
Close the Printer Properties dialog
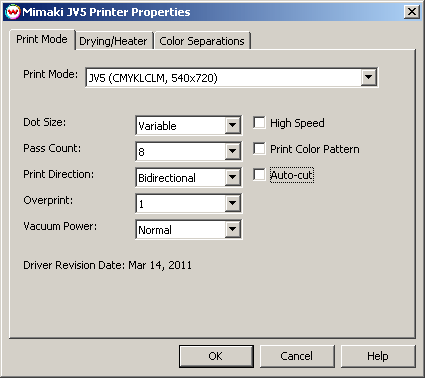(x=412, y=12)
